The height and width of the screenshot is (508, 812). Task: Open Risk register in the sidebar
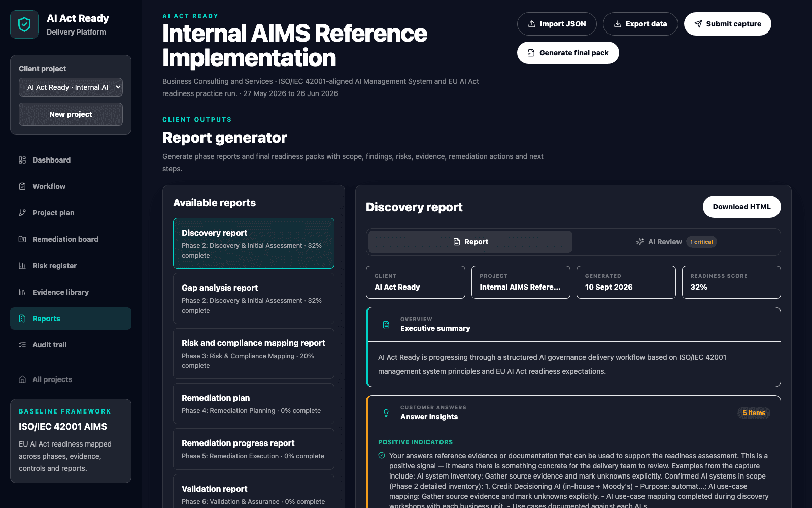tap(71, 266)
